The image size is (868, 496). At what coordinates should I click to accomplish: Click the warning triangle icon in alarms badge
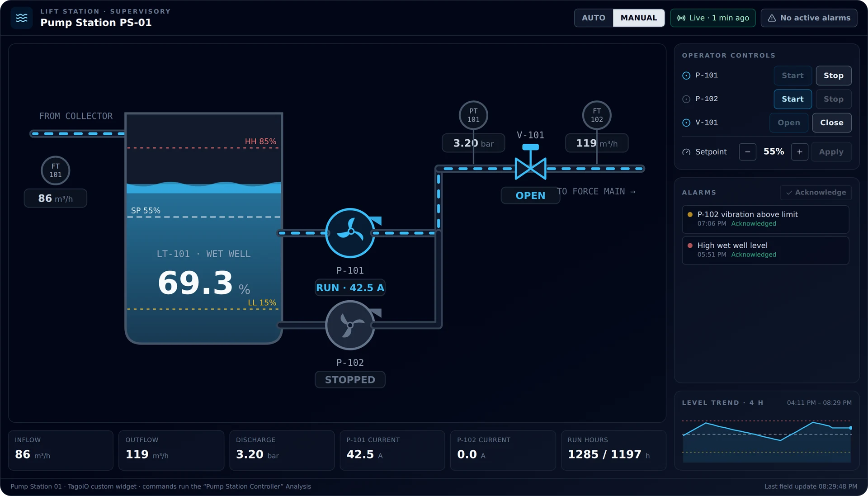772,18
